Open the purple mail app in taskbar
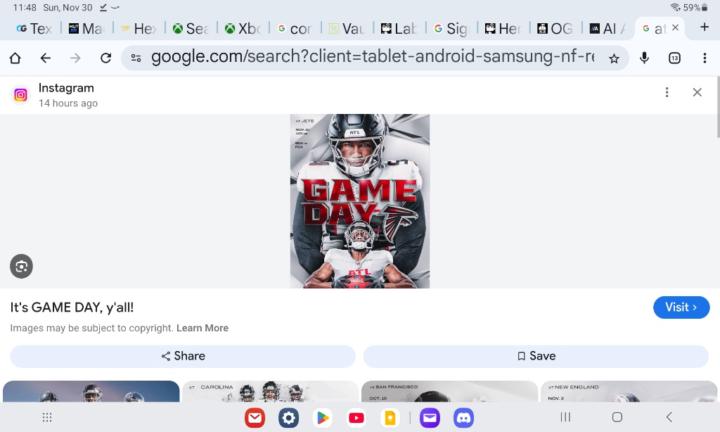Viewport: 720px width, 432px height. click(x=430, y=418)
